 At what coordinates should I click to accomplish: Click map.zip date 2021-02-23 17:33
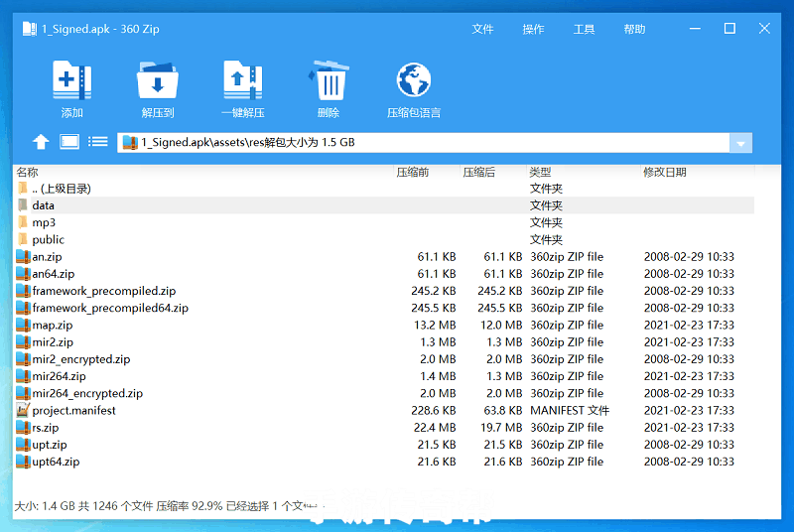(689, 325)
